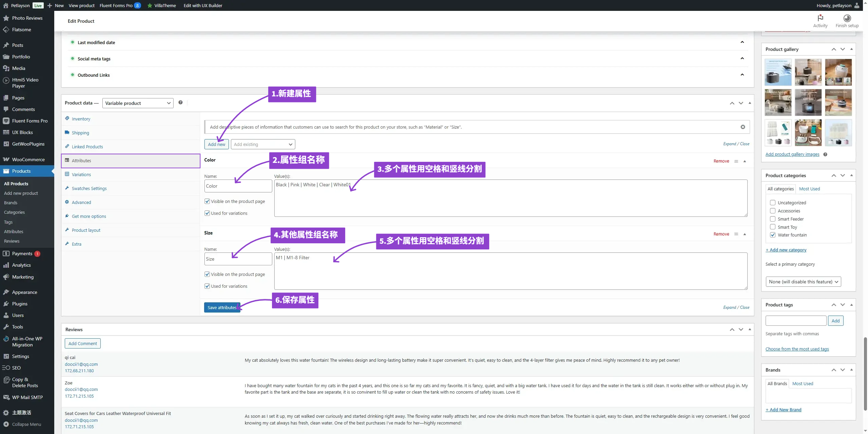Click the help question mark beside Variable product
This screenshot has height=434, width=868.
(x=180, y=102)
